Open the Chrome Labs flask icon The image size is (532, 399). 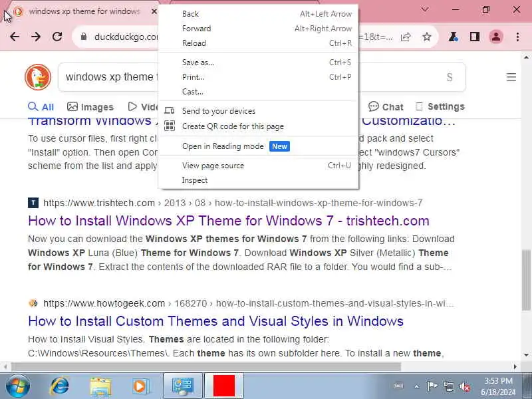[x=454, y=37]
